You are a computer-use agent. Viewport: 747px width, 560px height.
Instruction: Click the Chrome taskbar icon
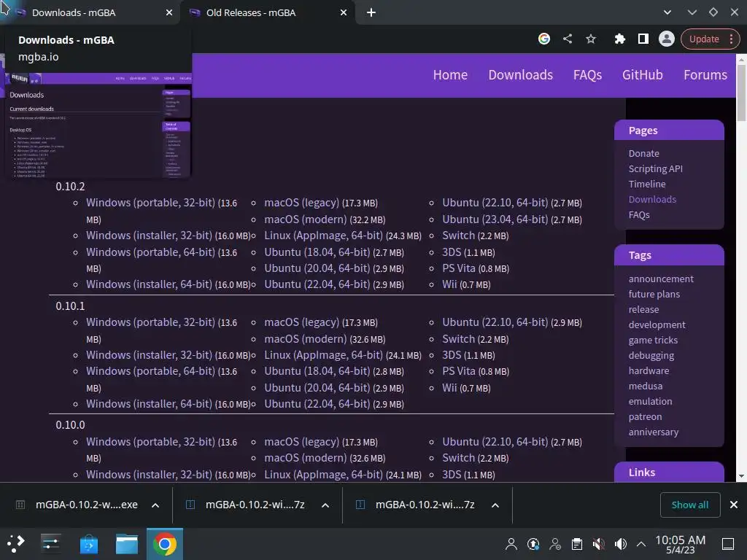[165, 544]
